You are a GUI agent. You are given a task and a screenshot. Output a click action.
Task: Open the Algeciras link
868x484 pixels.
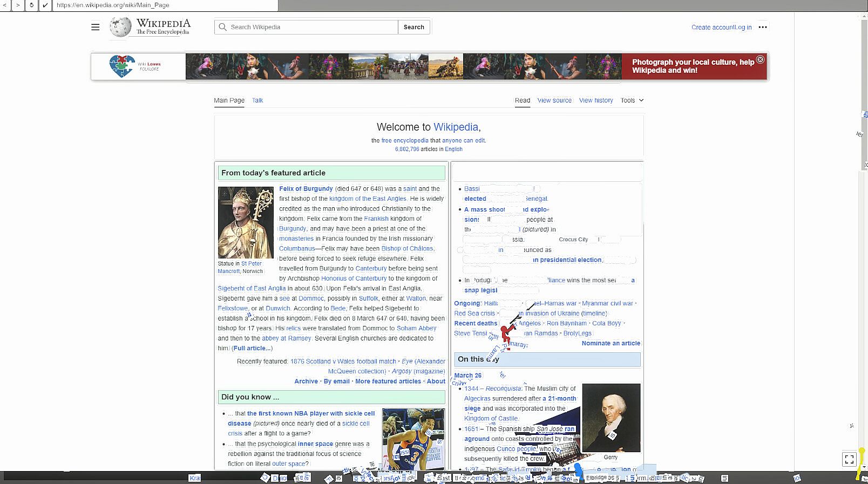click(x=477, y=399)
